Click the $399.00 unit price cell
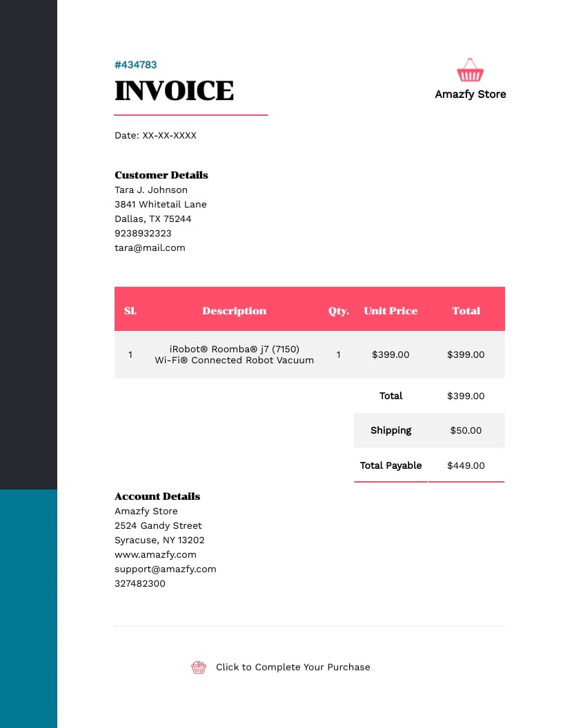563x728 pixels. pyautogui.click(x=391, y=355)
